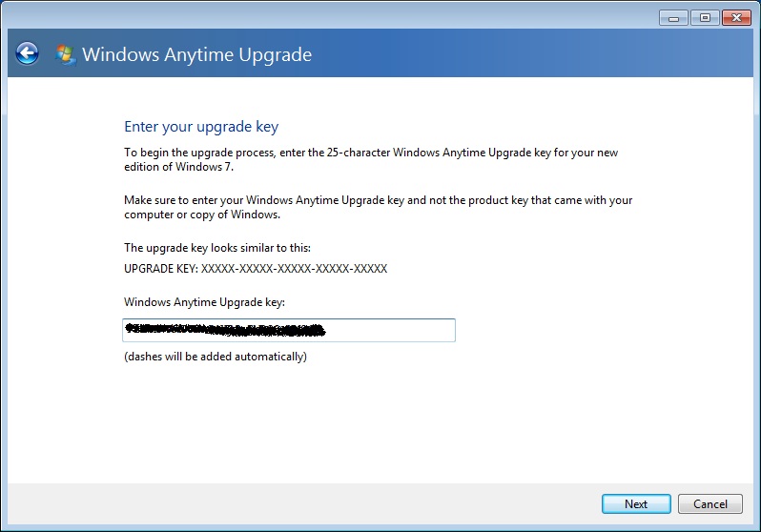Cancel the upgrade wizard
The width and height of the screenshot is (761, 532).
(710, 503)
